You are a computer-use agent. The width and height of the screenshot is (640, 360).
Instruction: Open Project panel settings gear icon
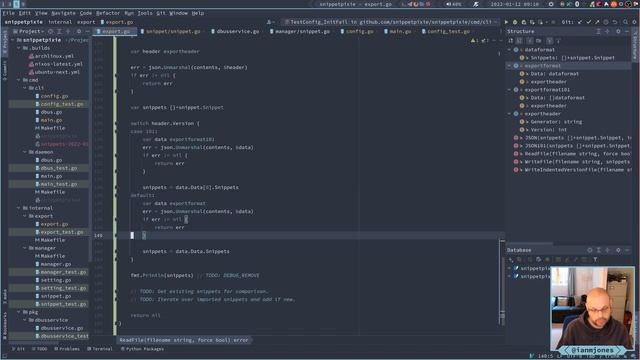coord(79,31)
